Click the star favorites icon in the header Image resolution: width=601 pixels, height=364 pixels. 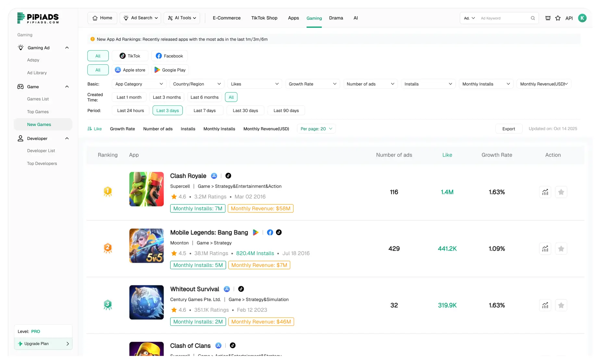pos(558,18)
